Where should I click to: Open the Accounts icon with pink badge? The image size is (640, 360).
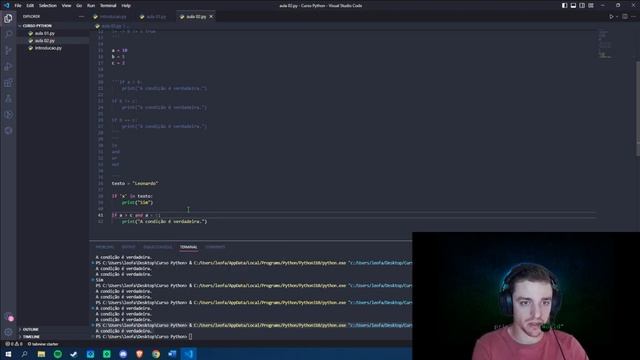pyautogui.click(x=8, y=317)
